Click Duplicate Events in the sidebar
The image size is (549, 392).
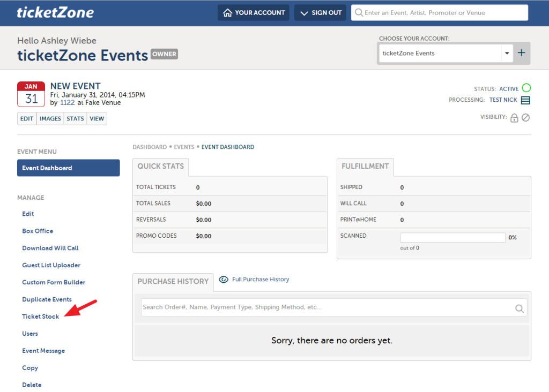47,299
